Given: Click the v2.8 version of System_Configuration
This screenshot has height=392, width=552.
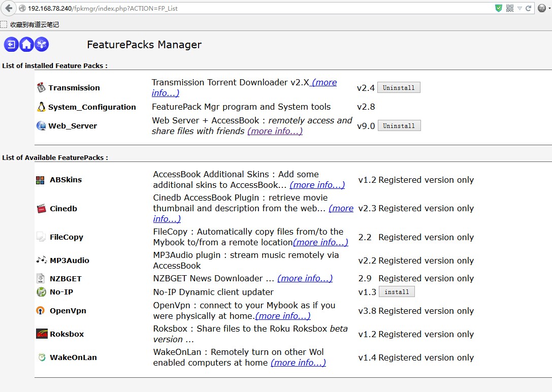Looking at the screenshot, I should [366, 107].
